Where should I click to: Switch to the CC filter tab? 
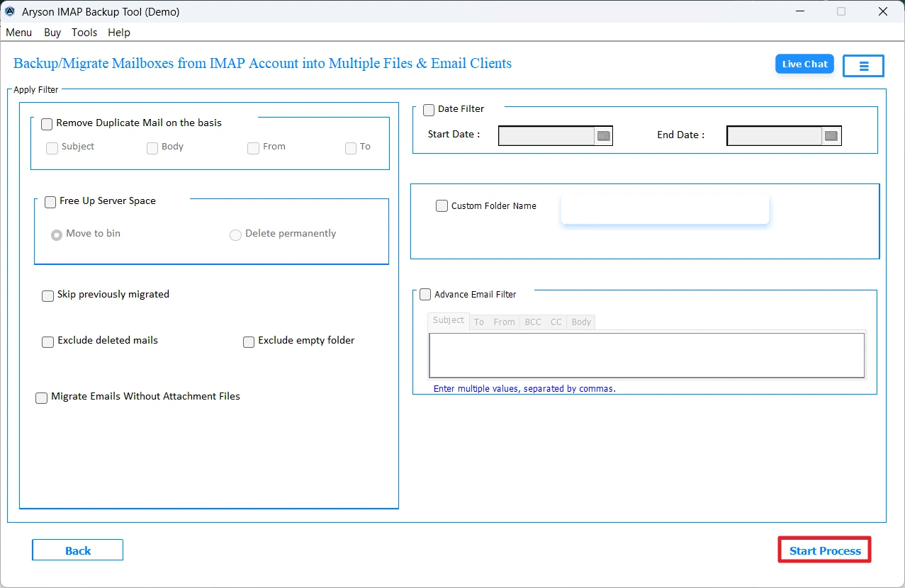tap(556, 322)
